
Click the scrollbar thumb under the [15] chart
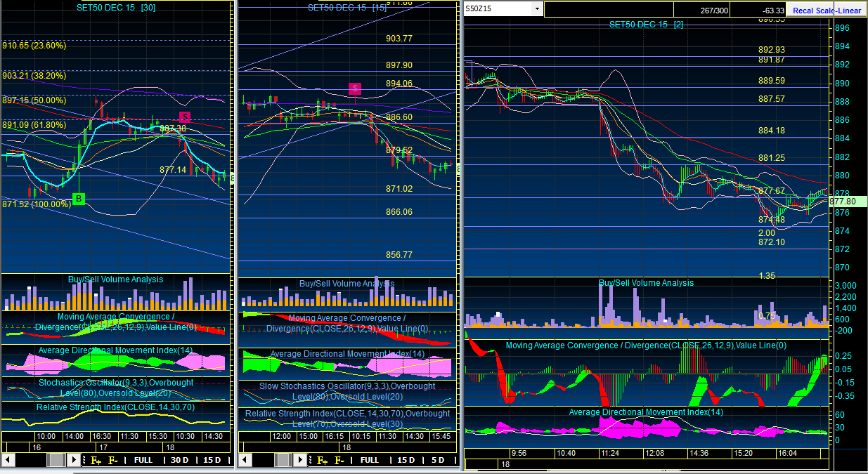point(282,460)
